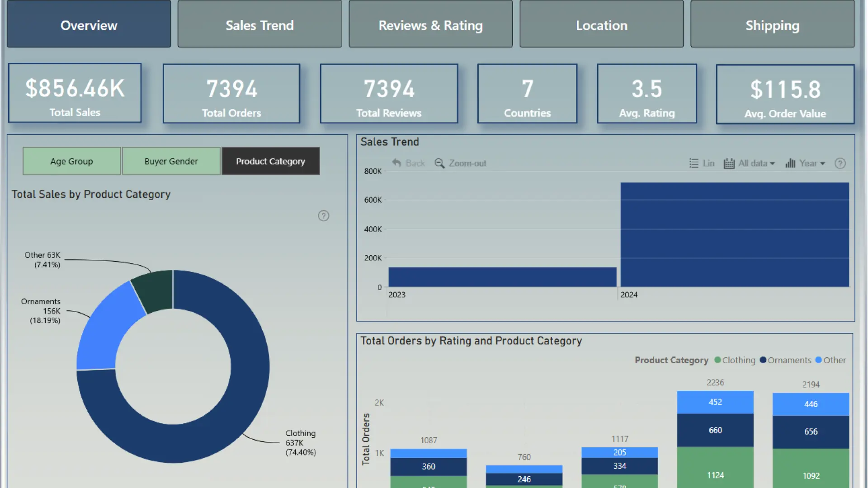Click the Lin scale list icon
This screenshot has width=868, height=488.
click(693, 163)
